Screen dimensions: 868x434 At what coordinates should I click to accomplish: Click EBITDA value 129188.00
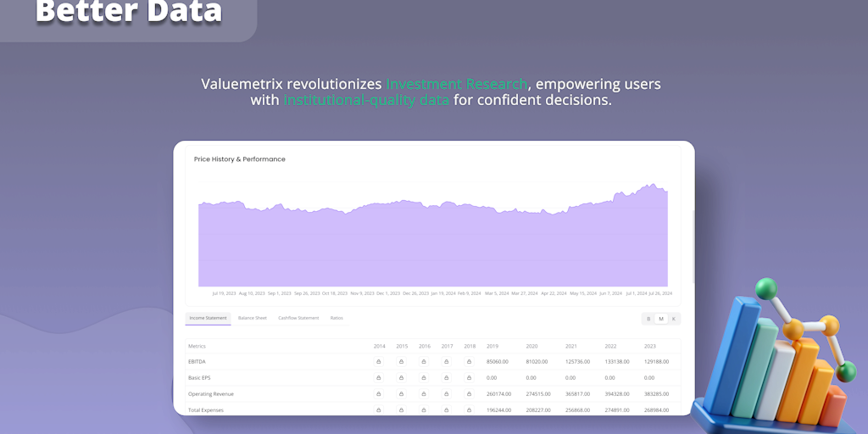[657, 361]
